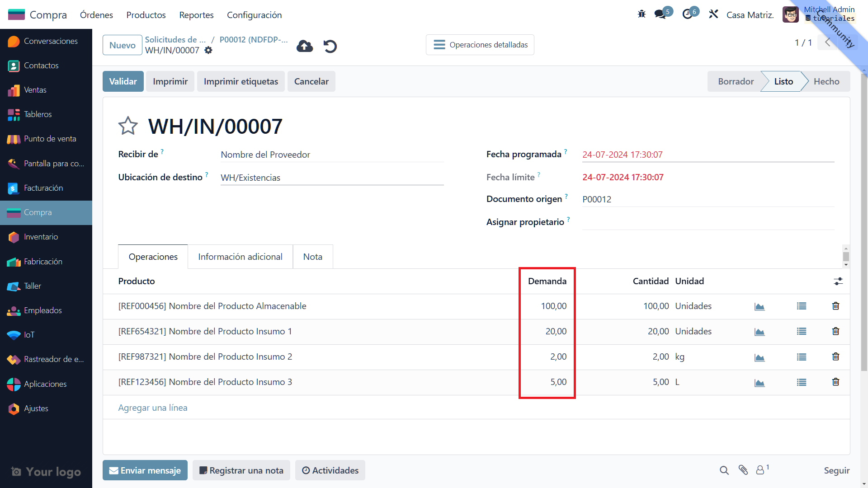
Task: Open the Productos menu
Action: (146, 15)
